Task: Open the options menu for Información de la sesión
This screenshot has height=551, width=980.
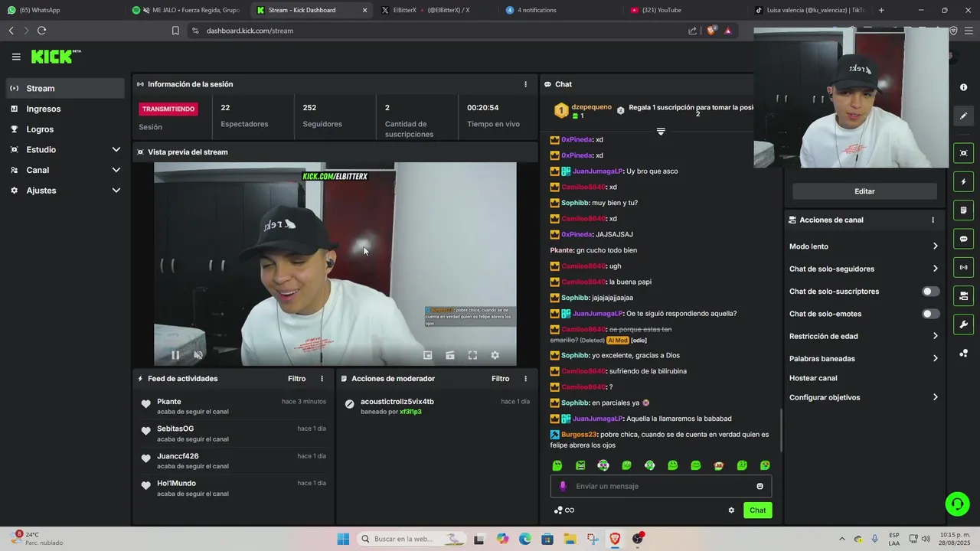Action: (x=525, y=84)
